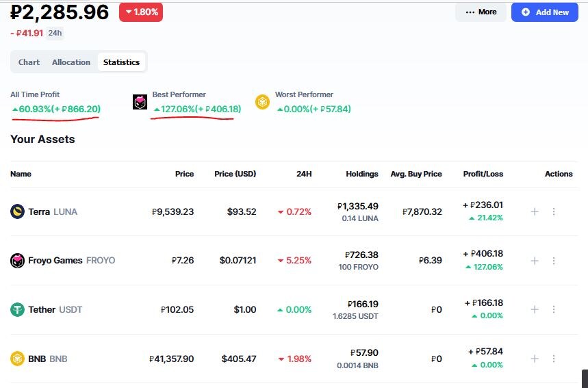588x388 pixels.
Task: Click Terra USD price $93.52
Action: (242, 212)
